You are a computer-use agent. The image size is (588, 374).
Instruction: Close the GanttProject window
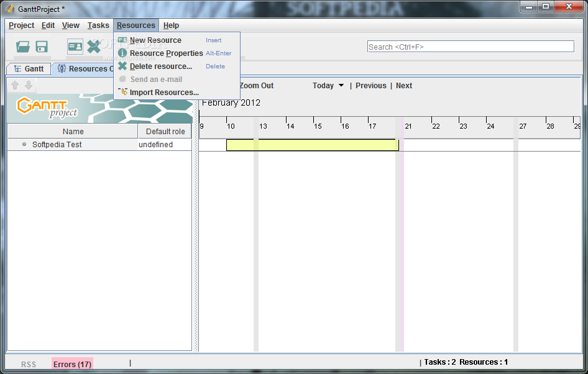coord(569,6)
